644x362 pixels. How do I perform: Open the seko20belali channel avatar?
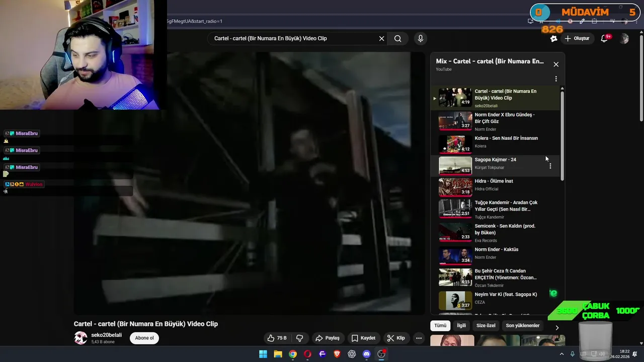(80, 338)
